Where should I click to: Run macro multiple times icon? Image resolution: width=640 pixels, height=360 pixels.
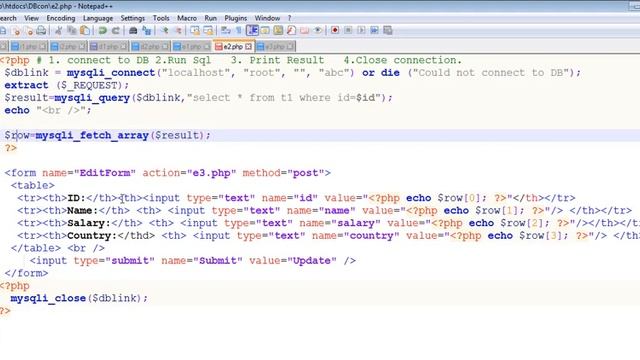point(374,31)
